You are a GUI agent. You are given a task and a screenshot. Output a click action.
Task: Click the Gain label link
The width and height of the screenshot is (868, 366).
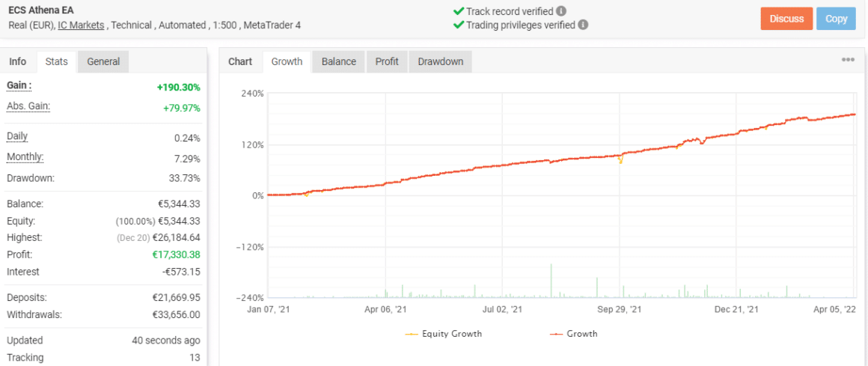point(19,86)
